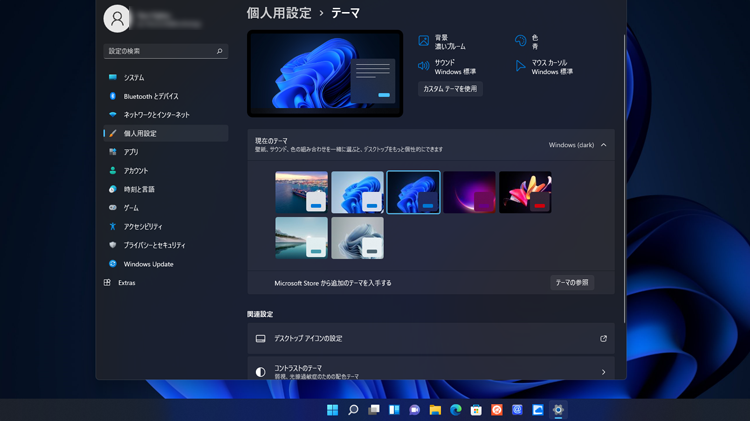Open Microsoft Store from the taskbar

[x=476, y=410]
